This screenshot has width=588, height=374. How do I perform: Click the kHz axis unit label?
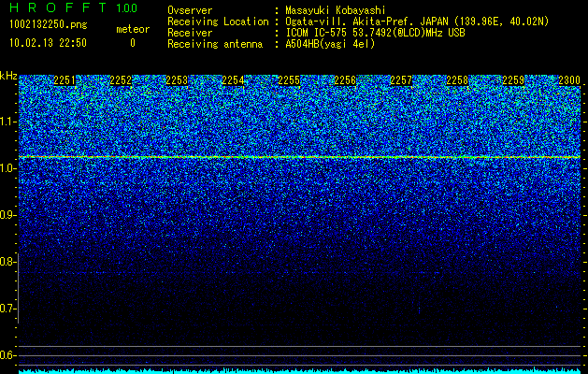[x=8, y=76]
